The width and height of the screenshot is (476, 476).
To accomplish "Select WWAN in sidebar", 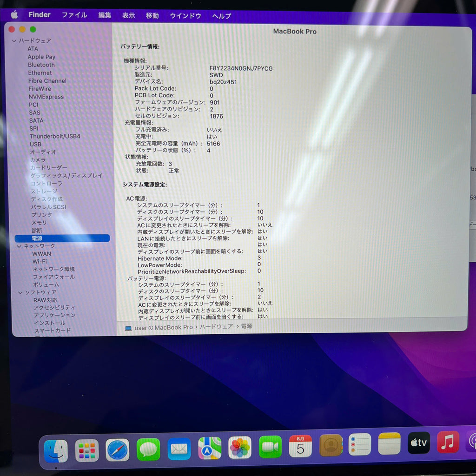I will coord(41,254).
